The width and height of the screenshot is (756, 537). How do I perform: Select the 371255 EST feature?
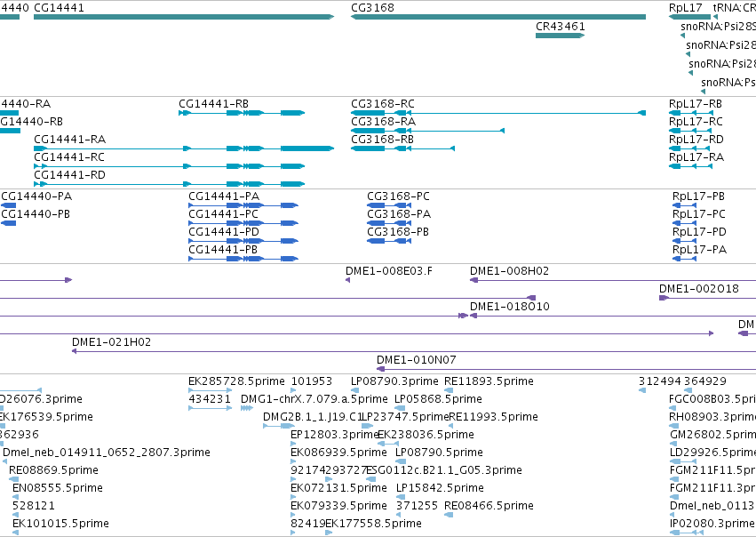[400, 515]
